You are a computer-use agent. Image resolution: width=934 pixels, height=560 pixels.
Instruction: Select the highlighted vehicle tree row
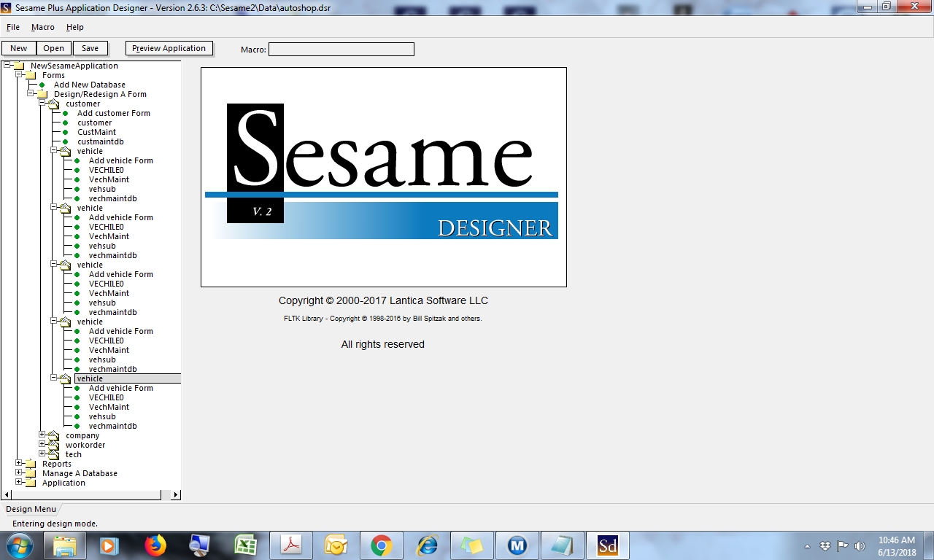128,378
